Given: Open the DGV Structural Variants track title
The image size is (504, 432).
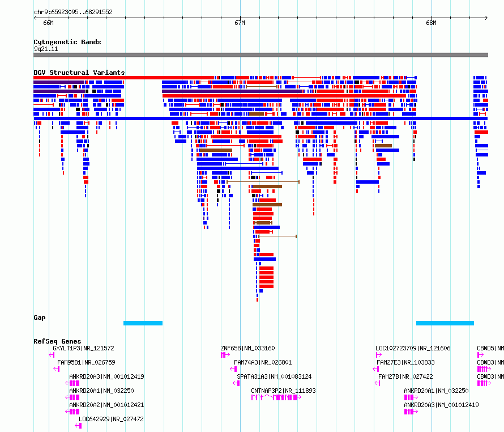Looking at the screenshot, I should (x=79, y=73).
